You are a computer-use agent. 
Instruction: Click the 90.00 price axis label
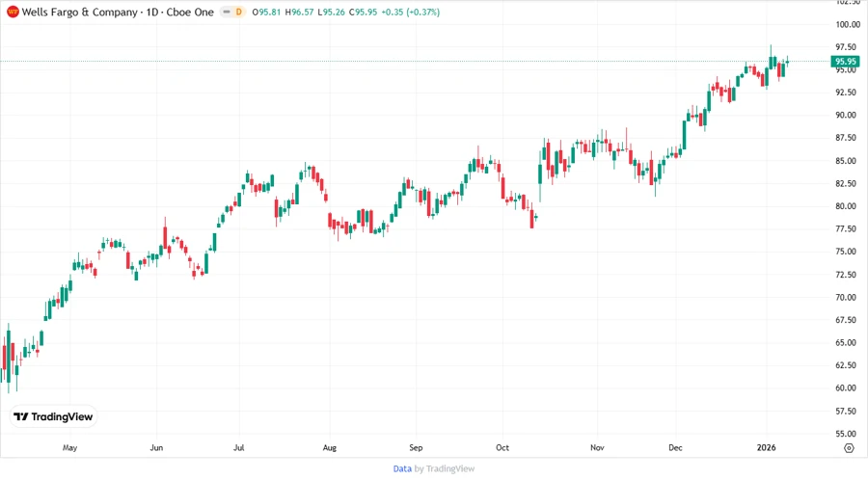pyautogui.click(x=846, y=115)
